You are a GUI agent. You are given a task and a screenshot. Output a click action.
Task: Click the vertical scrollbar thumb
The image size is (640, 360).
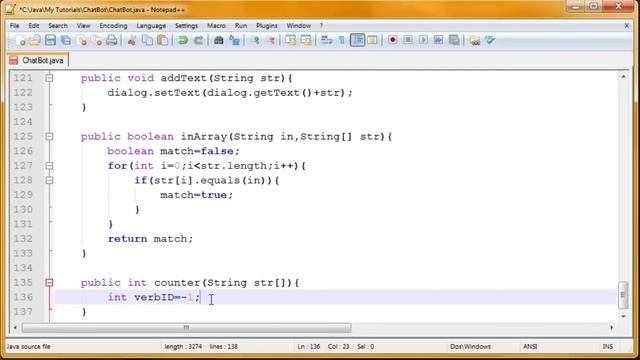tap(623, 295)
